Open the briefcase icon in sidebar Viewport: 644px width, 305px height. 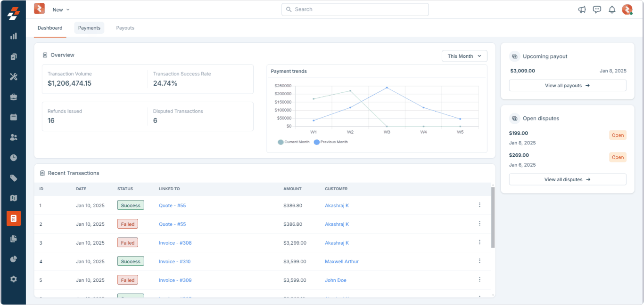tap(13, 97)
